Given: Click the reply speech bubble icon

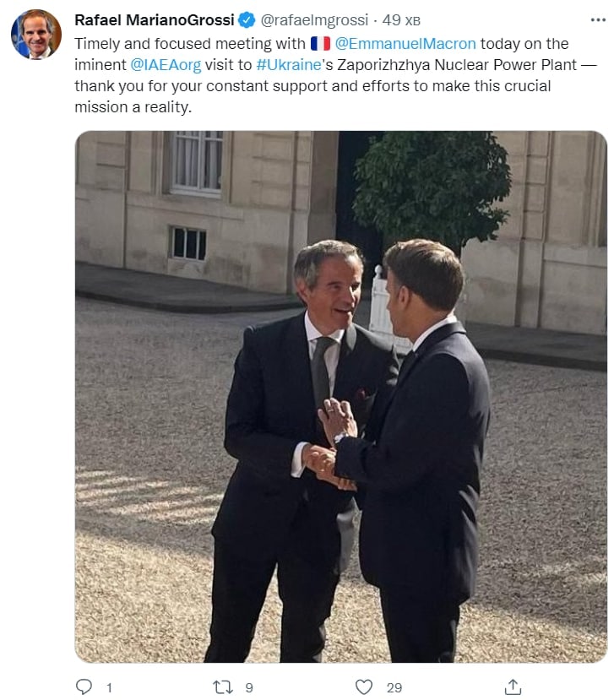Looking at the screenshot, I should coord(84,687).
